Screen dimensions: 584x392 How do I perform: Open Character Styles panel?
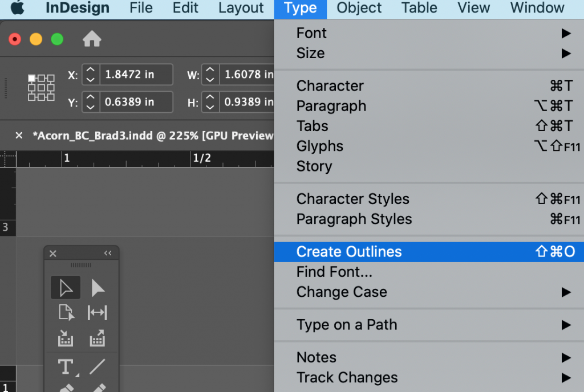tap(429, 199)
